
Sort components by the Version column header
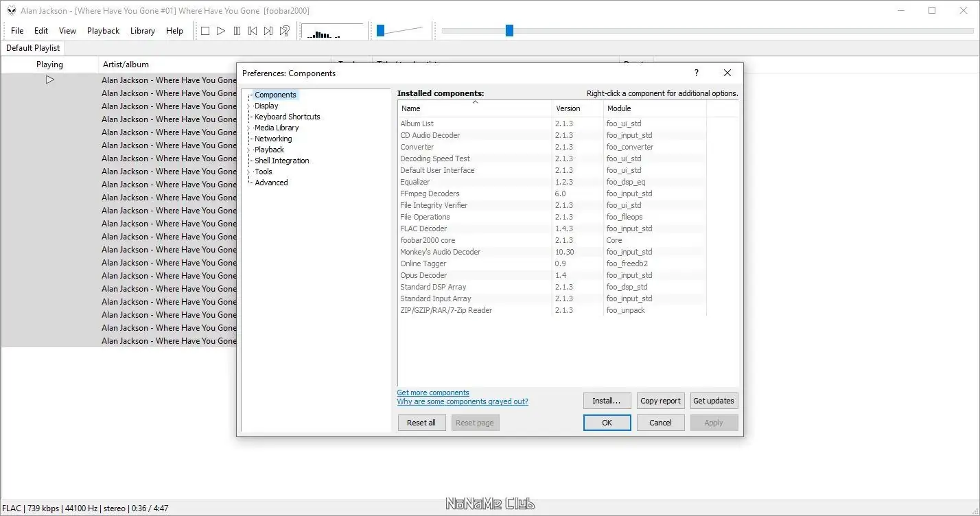(578, 108)
